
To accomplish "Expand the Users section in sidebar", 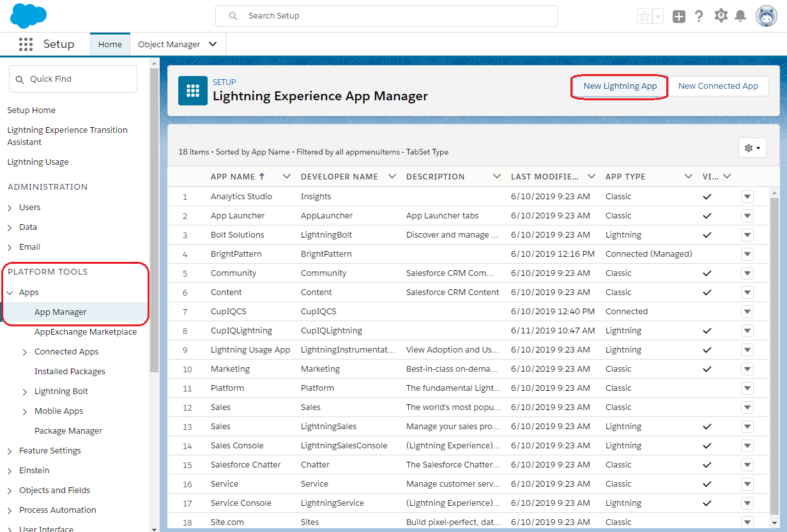I will (10, 208).
